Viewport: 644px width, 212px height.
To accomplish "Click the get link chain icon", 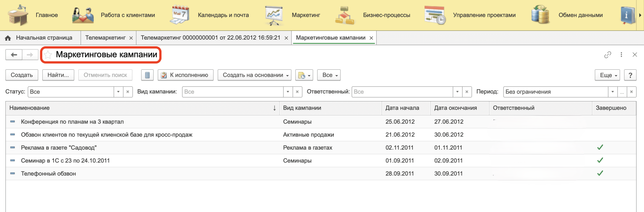I will click(607, 55).
